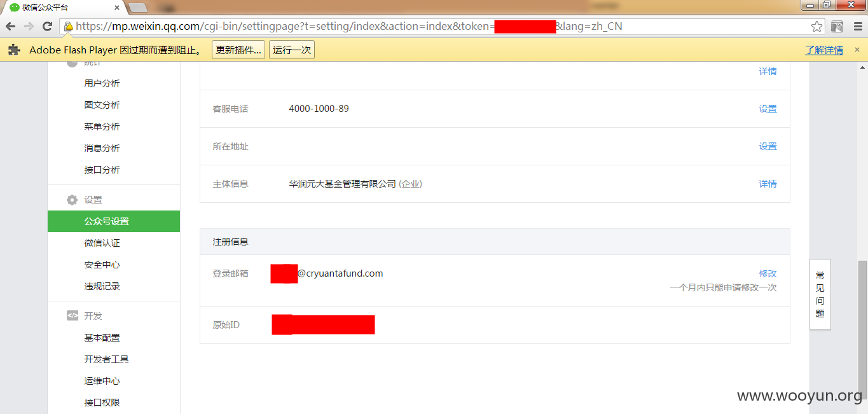The image size is (868, 414).
Task: Click 华润元大基金管理有限公司 text
Action: (x=342, y=184)
